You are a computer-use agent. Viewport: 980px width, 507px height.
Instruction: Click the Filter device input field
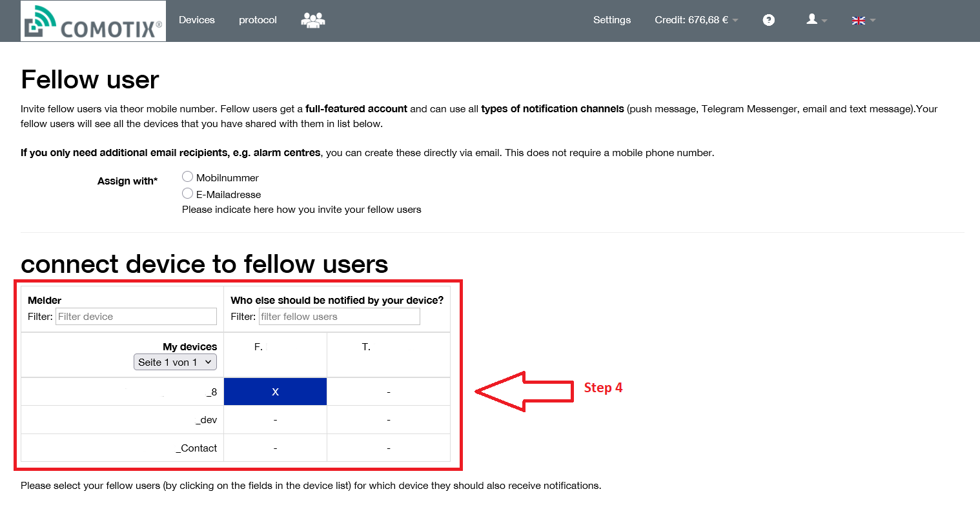click(136, 317)
